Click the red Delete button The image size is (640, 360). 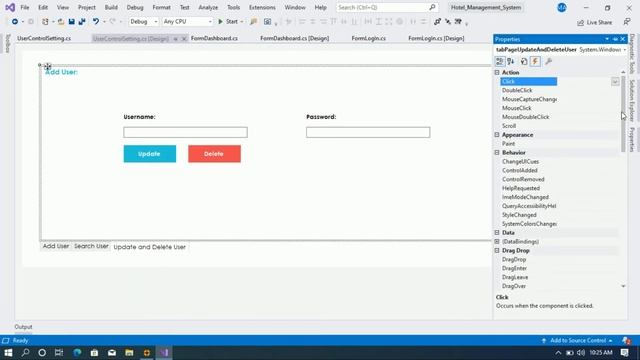coord(214,154)
